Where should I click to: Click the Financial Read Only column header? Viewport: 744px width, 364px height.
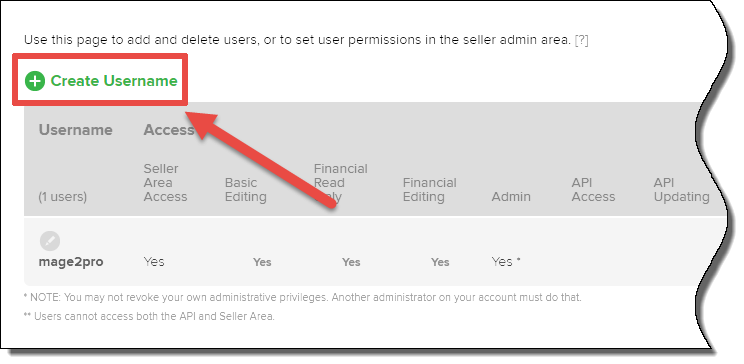(x=340, y=183)
